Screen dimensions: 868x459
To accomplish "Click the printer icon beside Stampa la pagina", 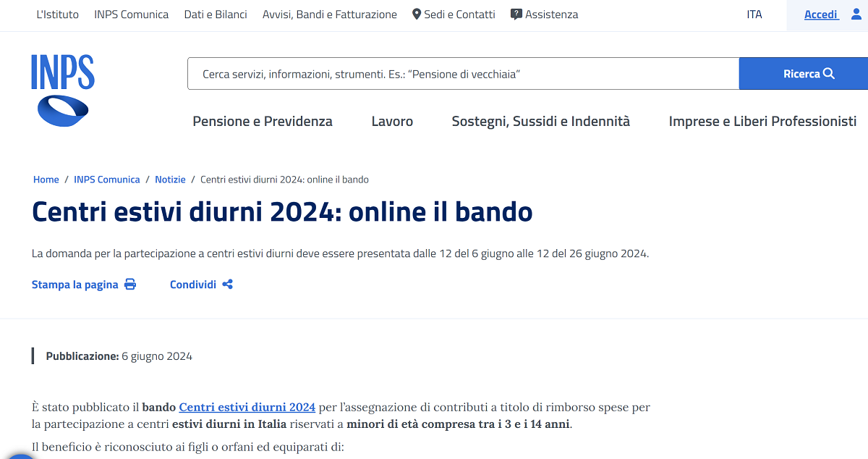I will 130,285.
